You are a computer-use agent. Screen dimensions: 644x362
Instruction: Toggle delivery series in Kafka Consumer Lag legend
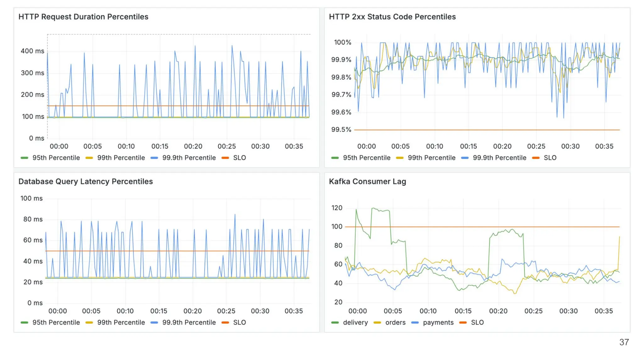tap(355, 322)
